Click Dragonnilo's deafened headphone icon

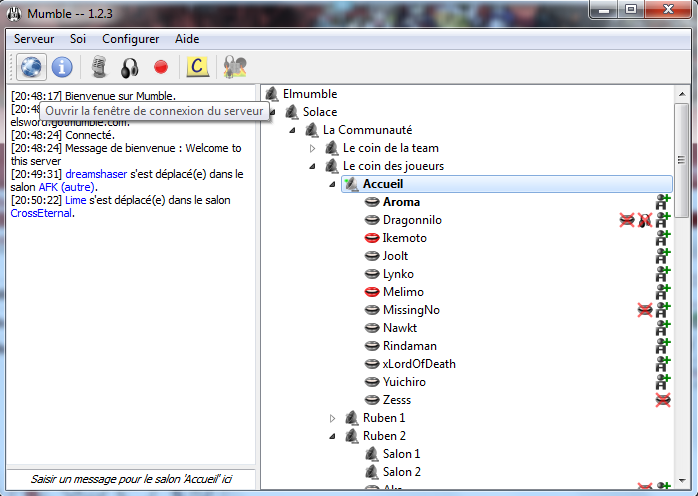click(x=645, y=220)
